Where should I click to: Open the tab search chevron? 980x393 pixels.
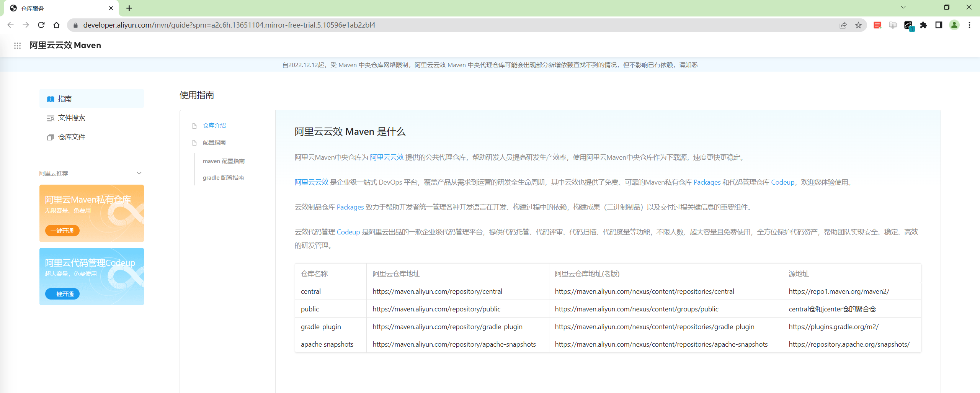pos(903,7)
